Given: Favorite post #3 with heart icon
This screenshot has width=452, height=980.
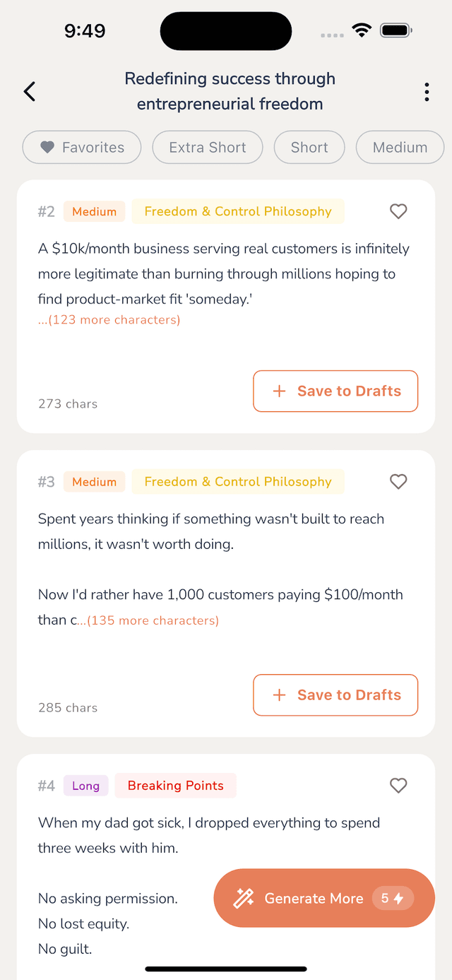Looking at the screenshot, I should [x=398, y=482].
